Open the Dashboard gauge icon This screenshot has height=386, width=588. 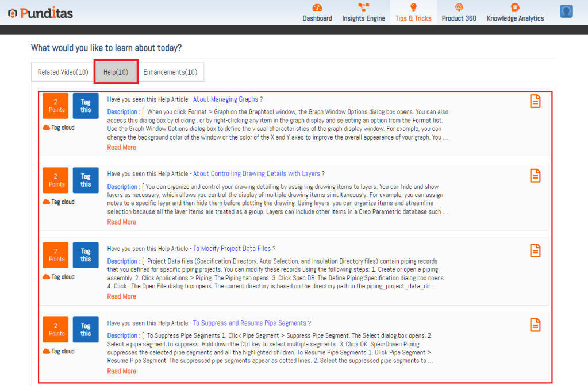point(317,7)
